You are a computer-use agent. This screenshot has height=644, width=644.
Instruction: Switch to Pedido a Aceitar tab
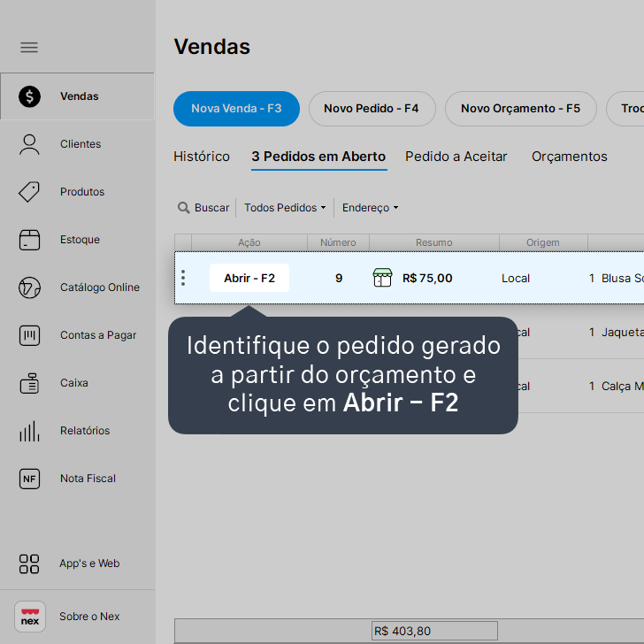point(456,157)
